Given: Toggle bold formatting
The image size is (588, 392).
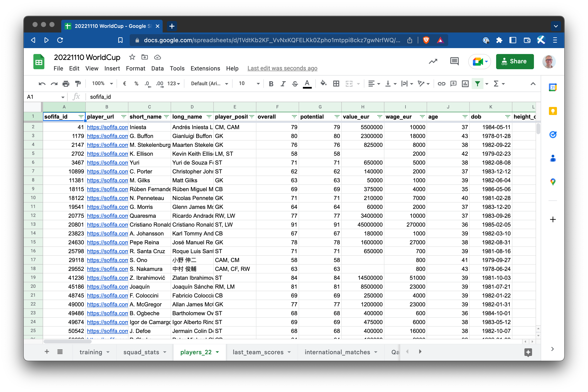Looking at the screenshot, I should 271,84.
